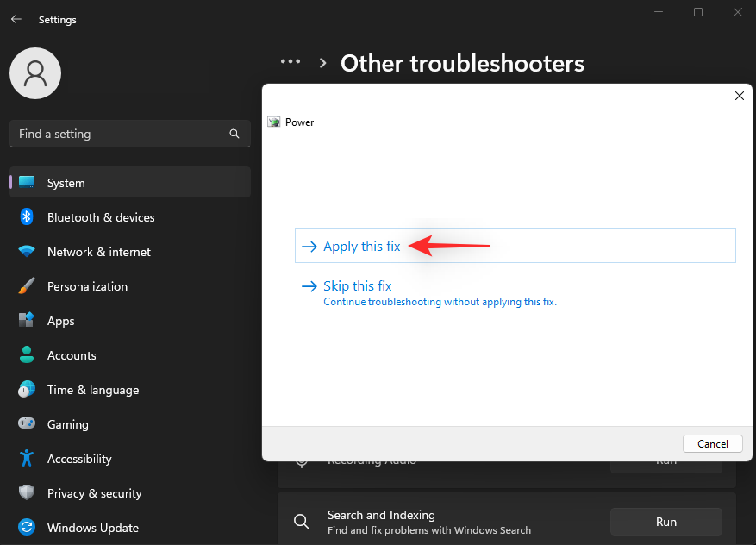
Task: Select Skip this fix
Action: (357, 285)
